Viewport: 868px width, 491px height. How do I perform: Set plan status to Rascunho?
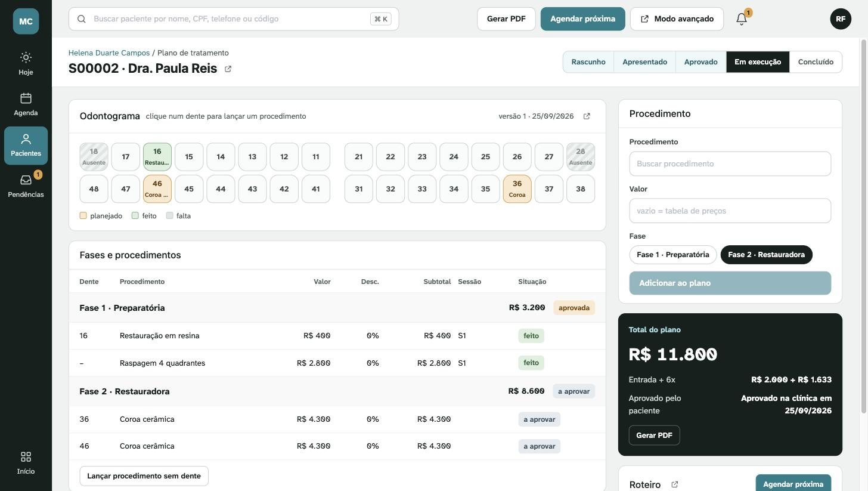588,62
